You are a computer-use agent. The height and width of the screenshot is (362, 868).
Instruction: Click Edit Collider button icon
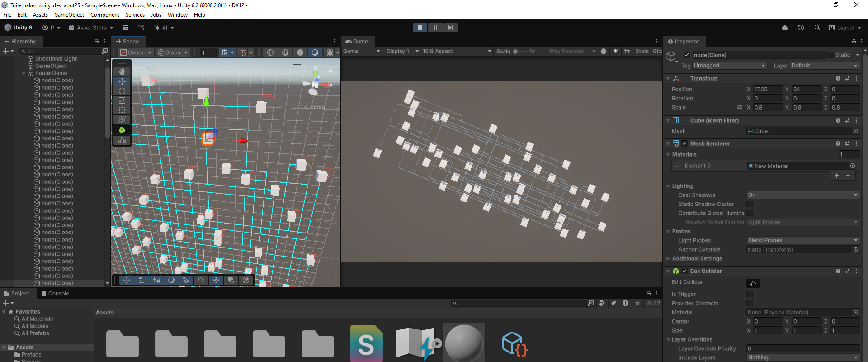pos(753,283)
